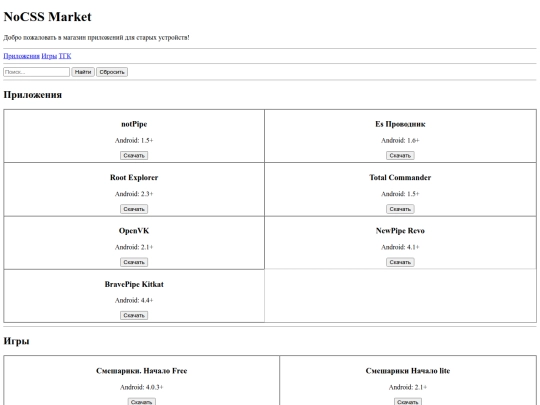Image resolution: width=540 pixels, height=405 pixels.
Task: Download Es Проводник via Скачать button
Action: click(x=400, y=156)
